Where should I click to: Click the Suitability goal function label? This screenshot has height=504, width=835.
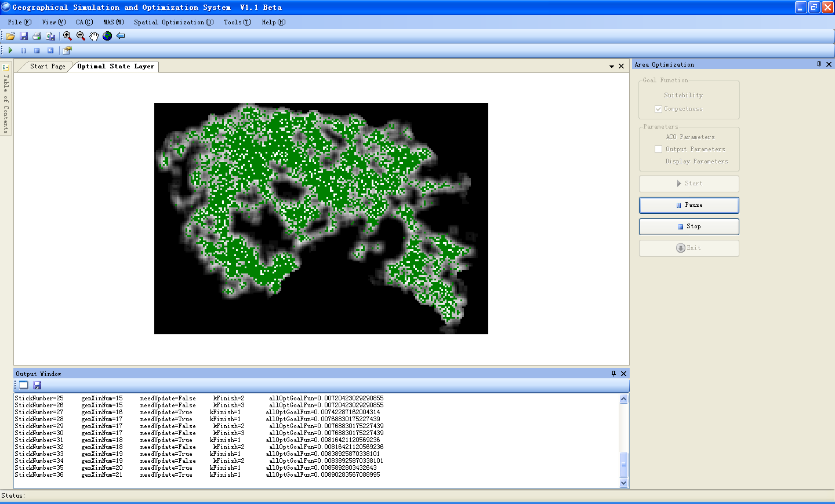coord(683,95)
